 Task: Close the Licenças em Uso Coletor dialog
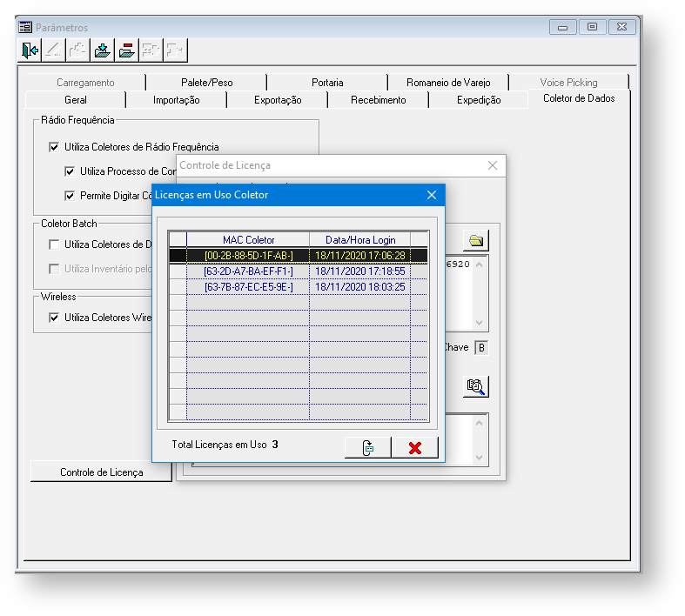432,195
